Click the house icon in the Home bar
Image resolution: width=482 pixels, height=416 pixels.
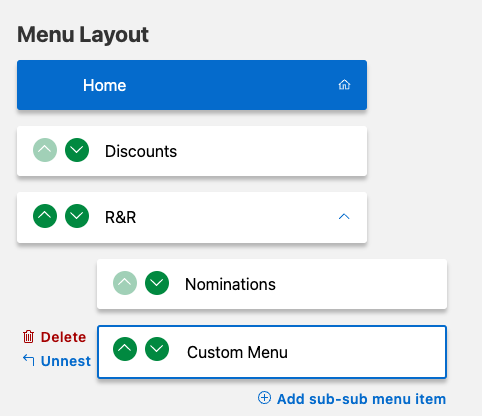coord(344,85)
